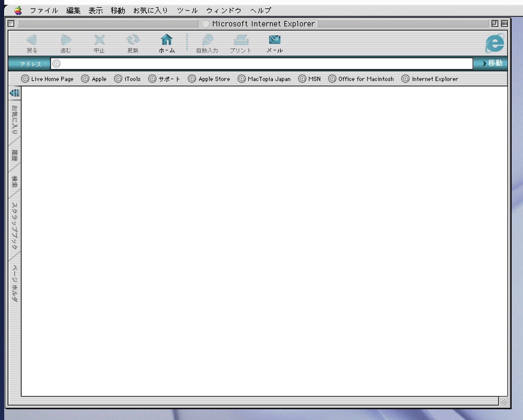Click the @ page icon in the address field
Image resolution: width=523 pixels, height=420 pixels.
coord(56,64)
